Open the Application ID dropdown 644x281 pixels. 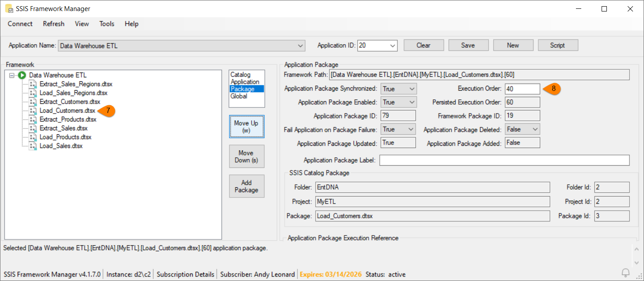pos(392,46)
